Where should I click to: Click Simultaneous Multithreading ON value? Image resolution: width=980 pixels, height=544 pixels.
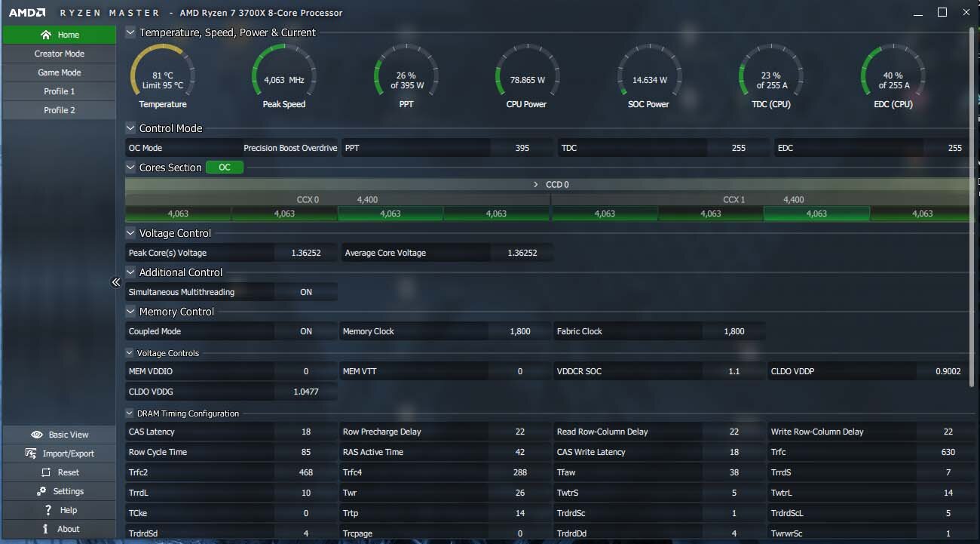(306, 292)
